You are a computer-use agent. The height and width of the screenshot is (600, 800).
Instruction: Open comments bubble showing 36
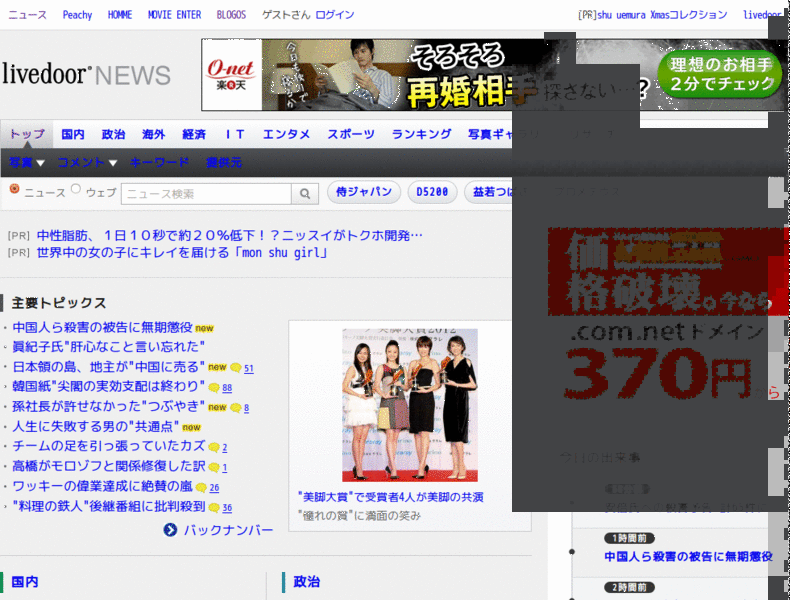[x=220, y=508]
